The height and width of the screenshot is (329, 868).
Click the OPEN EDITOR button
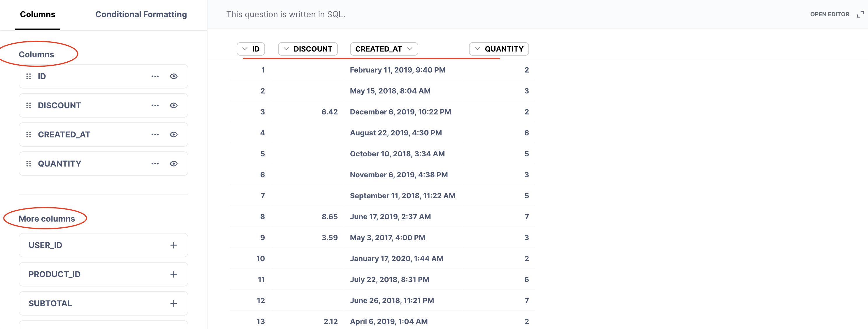coord(830,14)
